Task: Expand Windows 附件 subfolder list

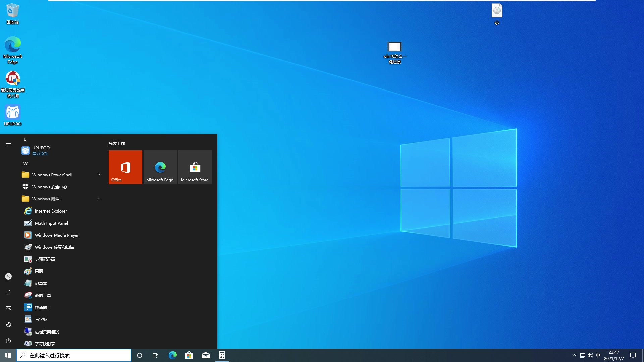Action: (x=98, y=198)
